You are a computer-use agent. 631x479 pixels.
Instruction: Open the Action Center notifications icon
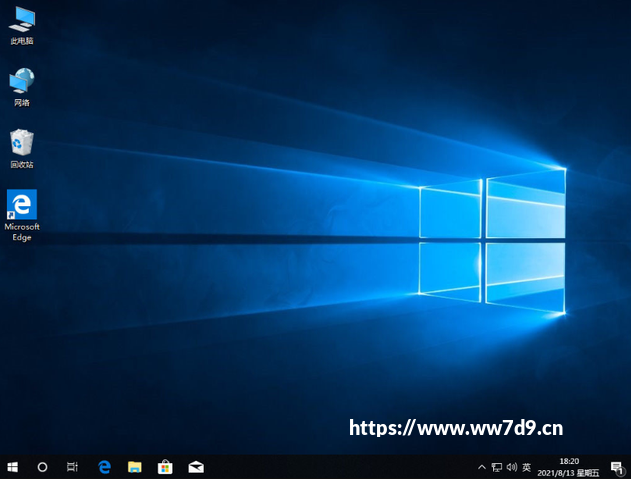coord(617,468)
